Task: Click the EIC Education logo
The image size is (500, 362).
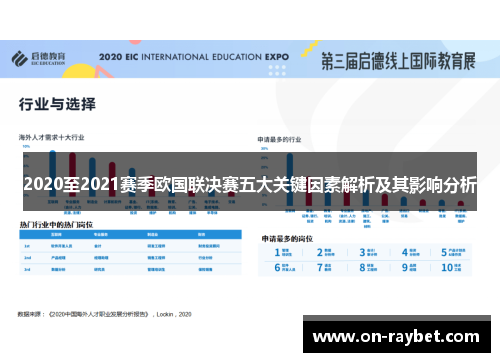Action: point(38,59)
